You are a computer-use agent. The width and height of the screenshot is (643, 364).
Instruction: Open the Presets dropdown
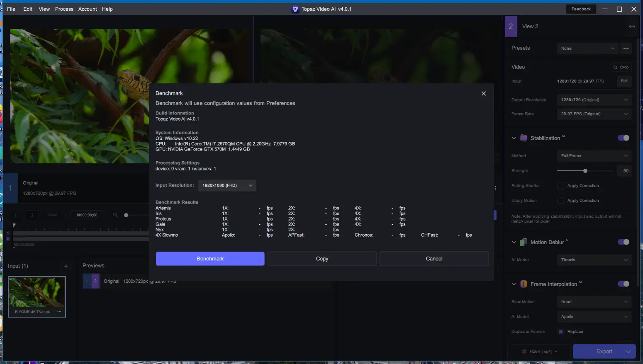click(587, 49)
